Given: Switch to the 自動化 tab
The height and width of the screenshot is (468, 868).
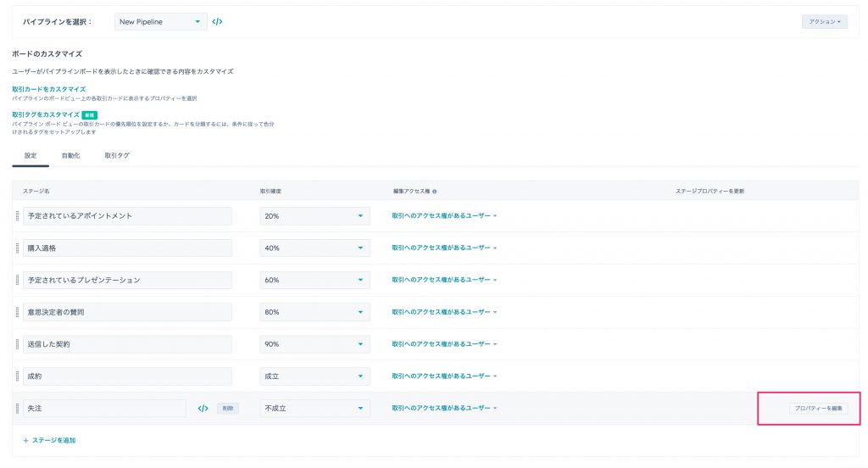Looking at the screenshot, I should [70, 156].
